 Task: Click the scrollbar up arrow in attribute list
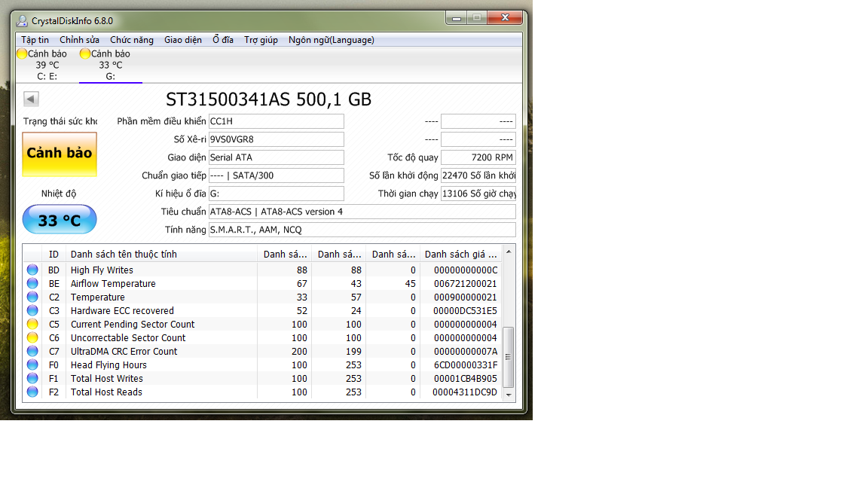tap(509, 252)
